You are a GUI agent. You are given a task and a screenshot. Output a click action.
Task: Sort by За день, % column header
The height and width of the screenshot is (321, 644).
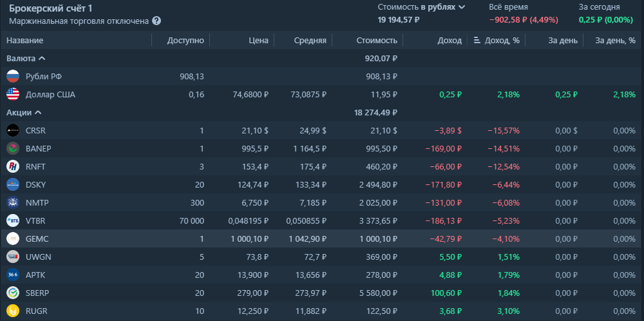616,40
